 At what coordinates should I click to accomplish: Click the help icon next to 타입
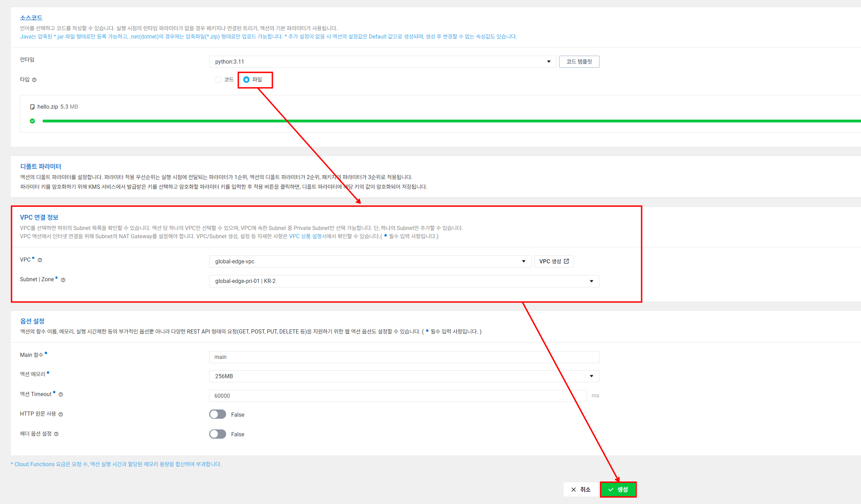pos(34,80)
